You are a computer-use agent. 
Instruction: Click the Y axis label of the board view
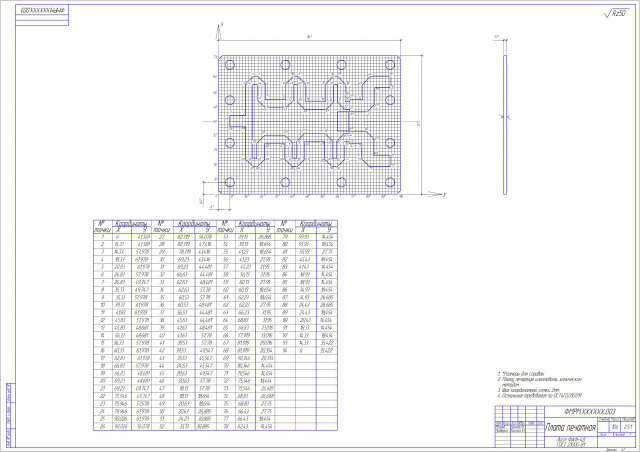(222, 24)
